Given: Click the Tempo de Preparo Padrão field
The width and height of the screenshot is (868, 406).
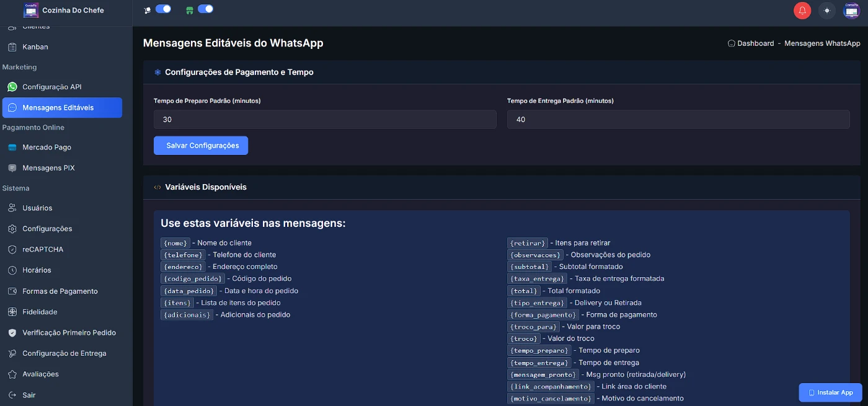Looking at the screenshot, I should coord(325,120).
